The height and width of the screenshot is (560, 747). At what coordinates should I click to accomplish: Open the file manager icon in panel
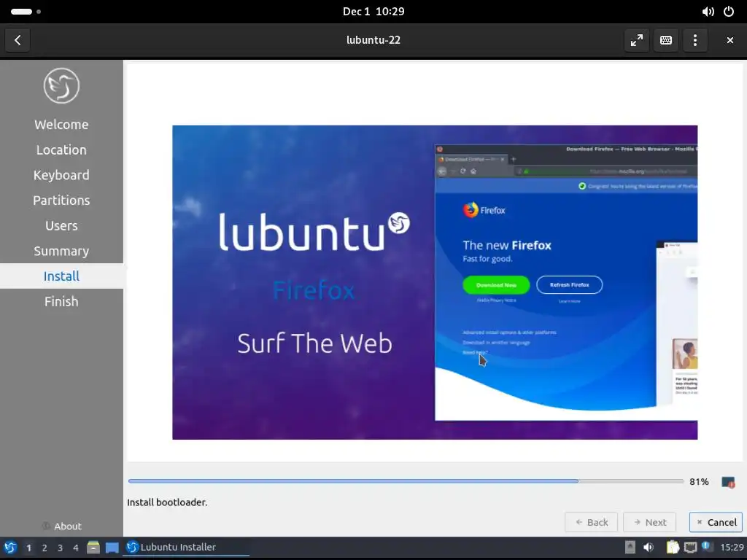pyautogui.click(x=93, y=548)
